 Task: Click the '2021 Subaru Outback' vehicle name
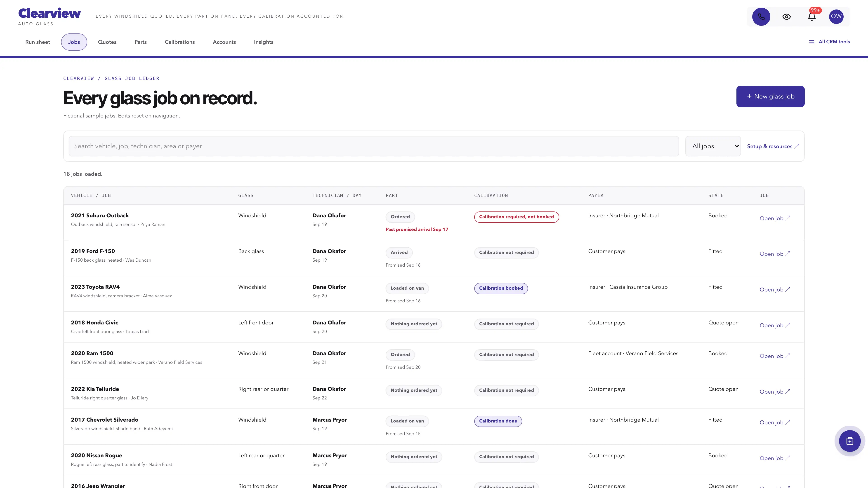100,216
